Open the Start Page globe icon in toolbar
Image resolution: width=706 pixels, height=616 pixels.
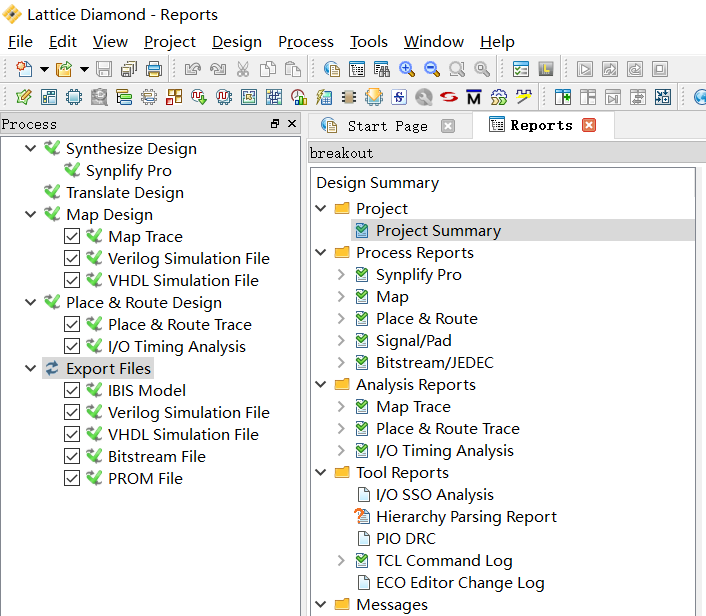coord(332,69)
